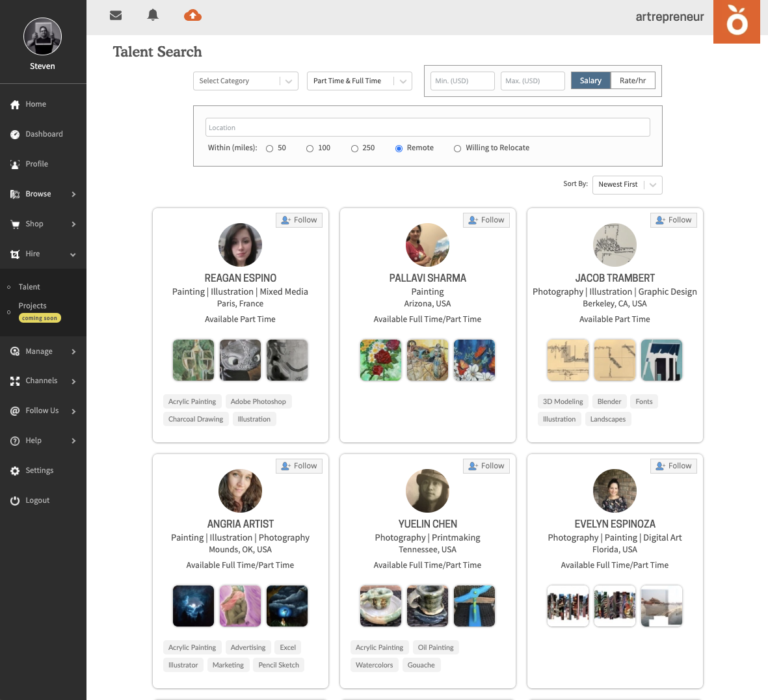Open the Select Category dropdown
Screen dimensions: 768x700
[x=245, y=81]
